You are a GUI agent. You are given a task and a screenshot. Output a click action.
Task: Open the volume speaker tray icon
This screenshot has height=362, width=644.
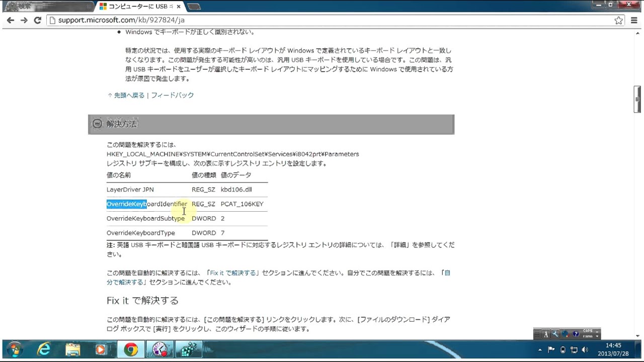coord(585,349)
